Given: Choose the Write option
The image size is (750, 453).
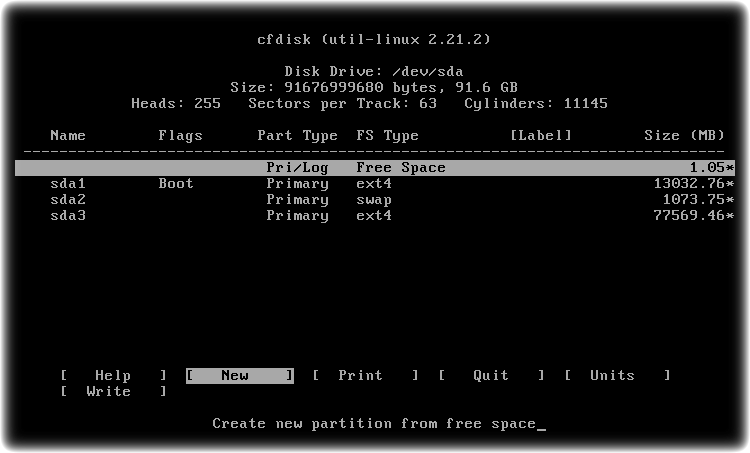Looking at the screenshot, I should click(114, 391).
